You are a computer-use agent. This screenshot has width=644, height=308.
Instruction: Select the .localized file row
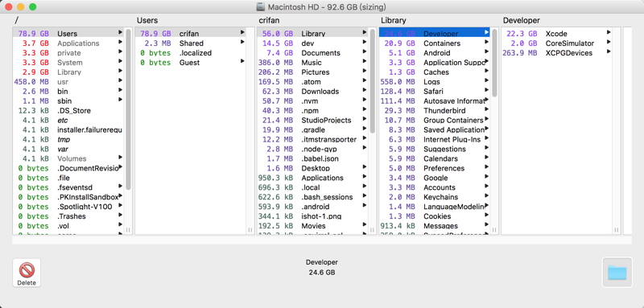click(191, 52)
